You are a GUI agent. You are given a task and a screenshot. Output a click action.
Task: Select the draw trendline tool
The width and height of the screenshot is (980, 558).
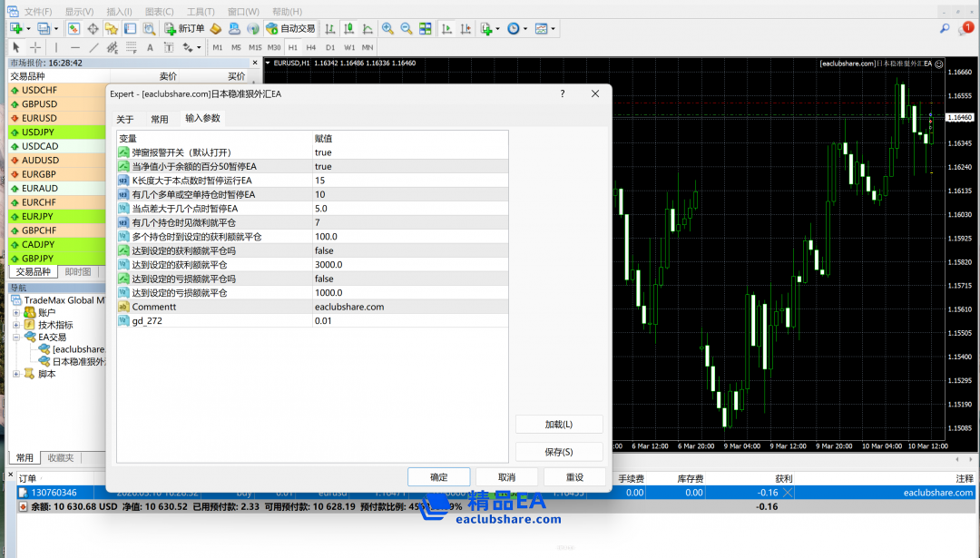click(93, 47)
